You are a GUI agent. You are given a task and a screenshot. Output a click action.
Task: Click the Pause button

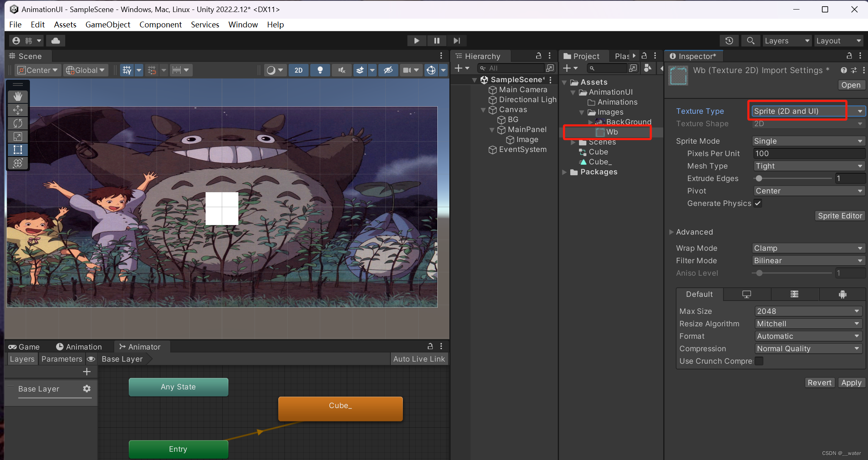click(437, 41)
